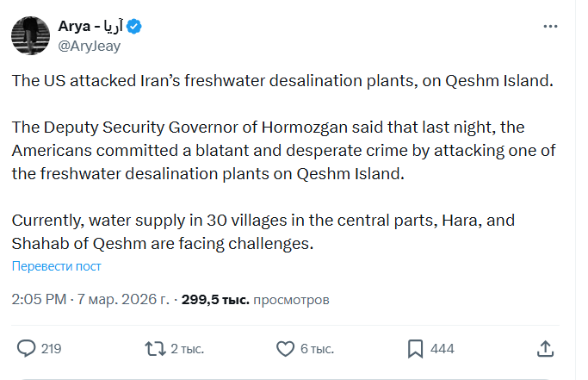
Task: Like the post with the heart icon
Action: (x=286, y=348)
